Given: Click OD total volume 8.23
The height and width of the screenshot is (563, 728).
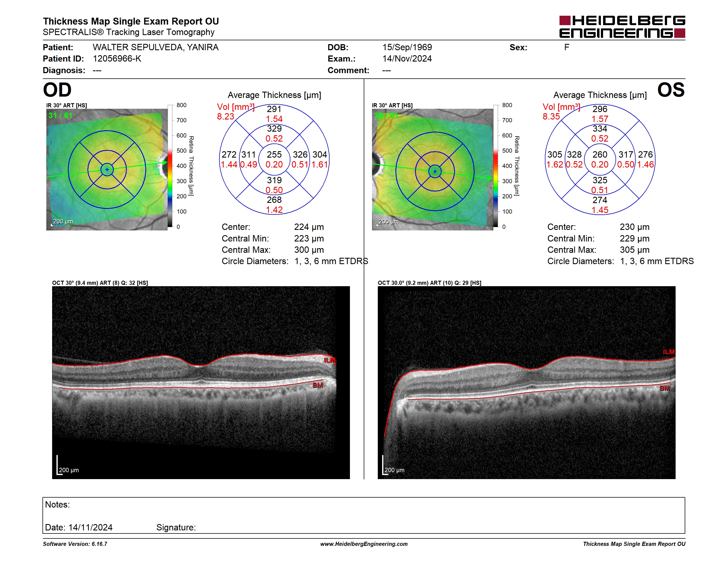Looking at the screenshot, I should tap(226, 116).
